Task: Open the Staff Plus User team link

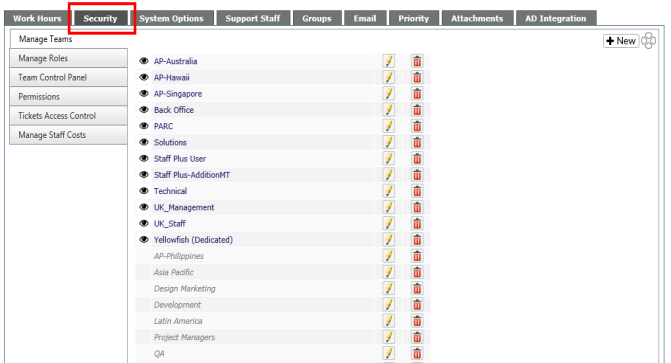Action: point(180,159)
